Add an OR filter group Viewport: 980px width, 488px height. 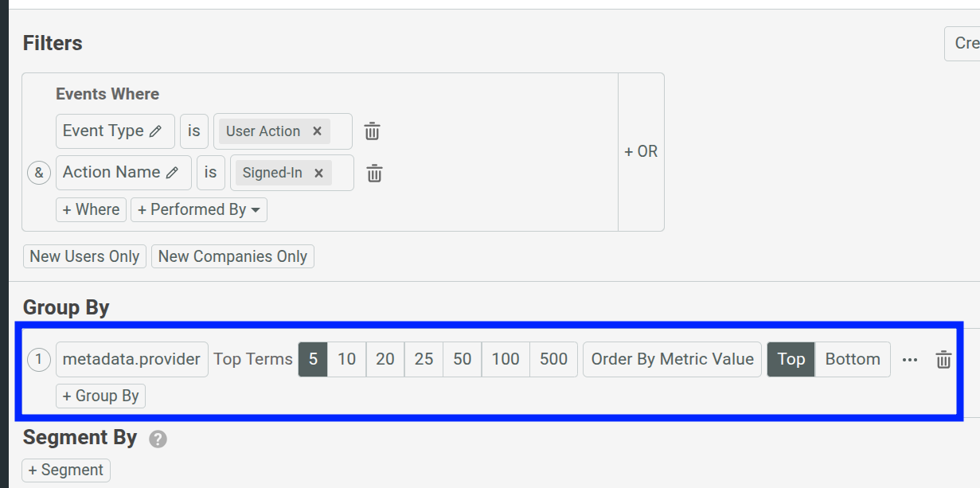(x=640, y=150)
